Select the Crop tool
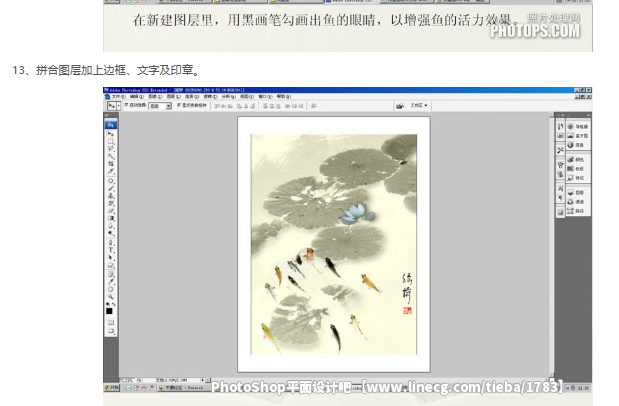Image resolution: width=619 pixels, height=406 pixels. click(x=111, y=164)
